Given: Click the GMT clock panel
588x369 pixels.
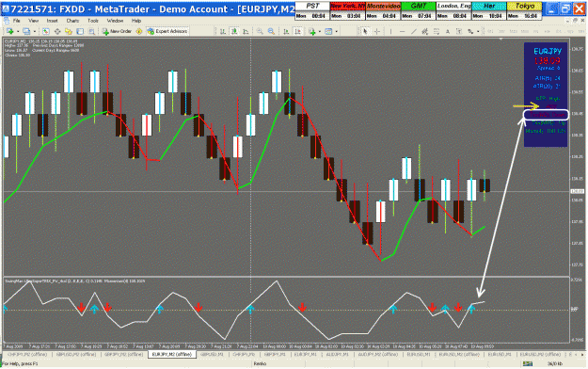Looking at the screenshot, I should [419, 10].
